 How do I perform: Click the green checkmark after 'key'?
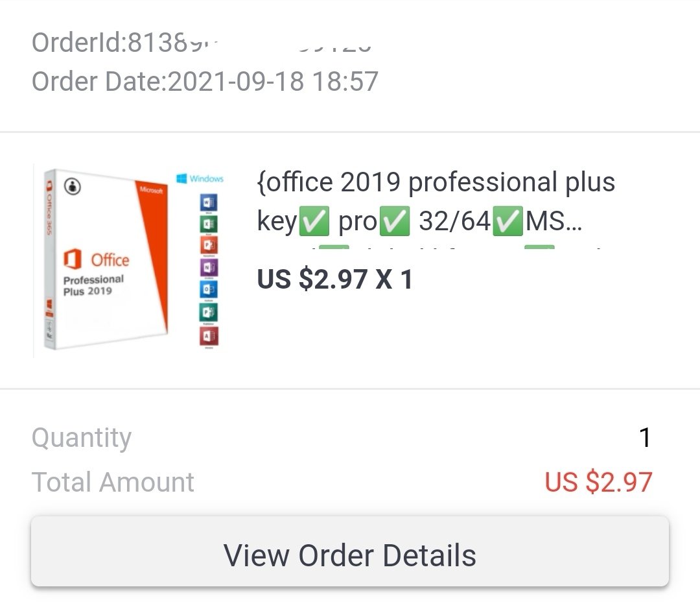point(314,221)
